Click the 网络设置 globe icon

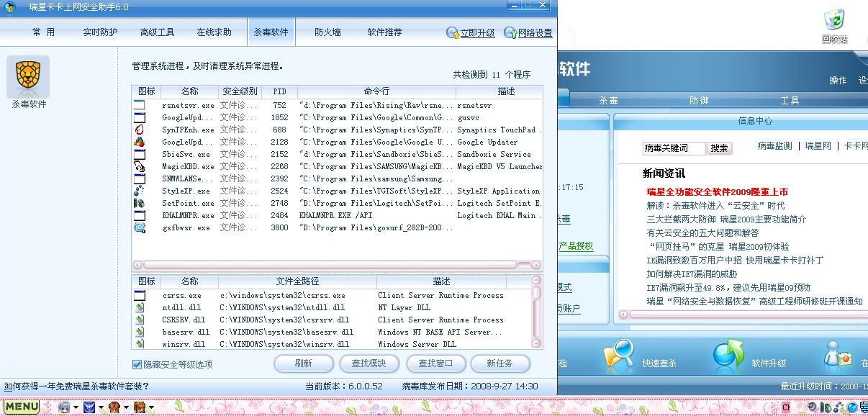pyautogui.click(x=510, y=33)
